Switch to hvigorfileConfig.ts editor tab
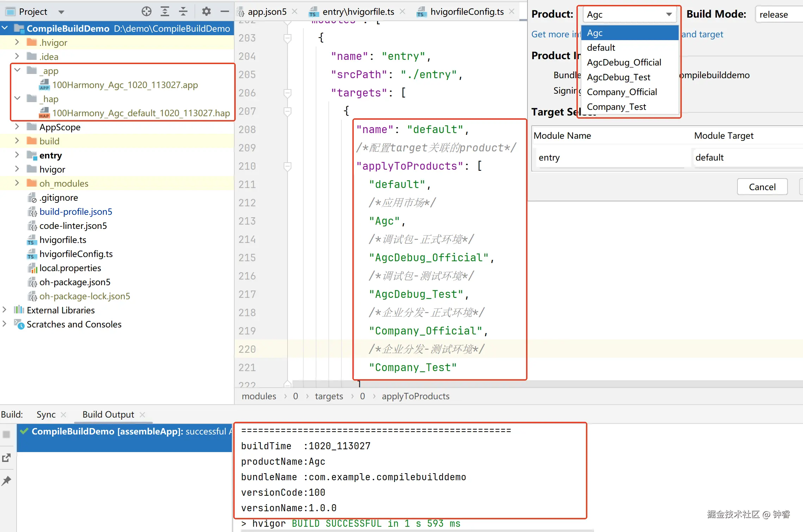 (467, 12)
